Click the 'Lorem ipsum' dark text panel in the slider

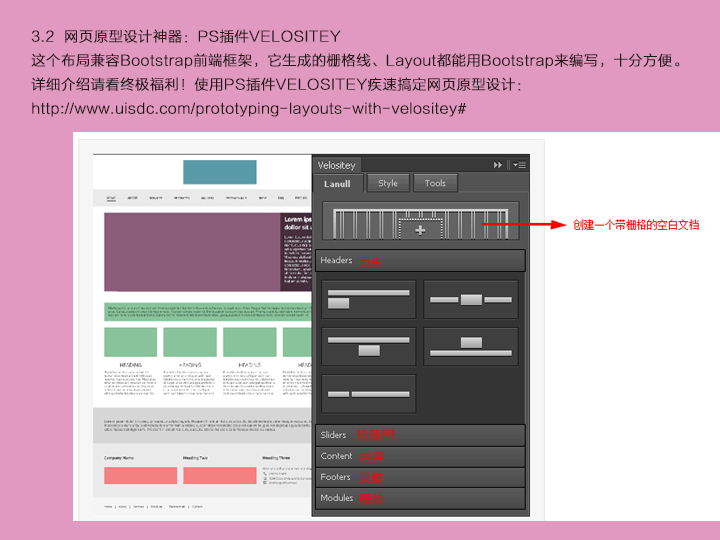click(x=296, y=252)
